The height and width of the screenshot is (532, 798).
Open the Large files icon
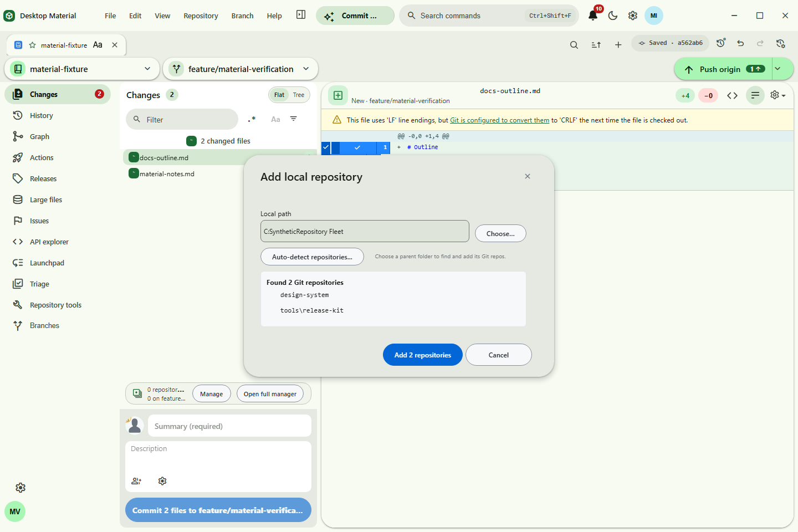coord(18,199)
